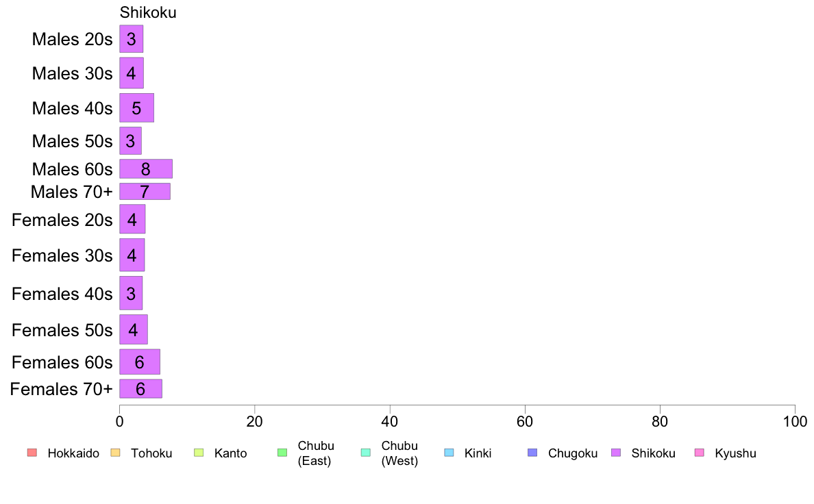Click the Hokkaido legend color swatch
This screenshot has height=504, width=814.
32,453
